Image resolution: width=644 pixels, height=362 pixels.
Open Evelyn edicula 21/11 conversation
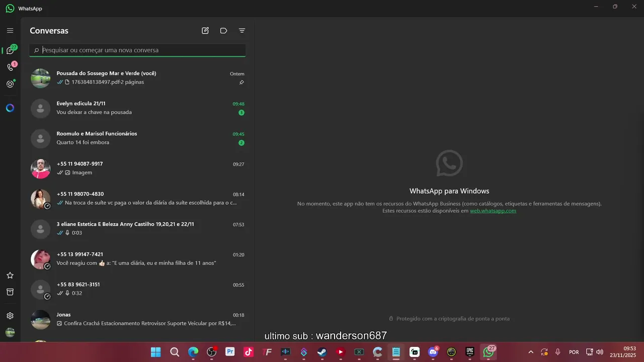[x=137, y=108]
